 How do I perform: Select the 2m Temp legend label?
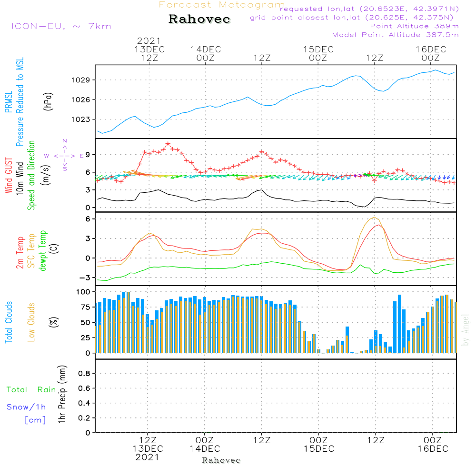[20, 251]
